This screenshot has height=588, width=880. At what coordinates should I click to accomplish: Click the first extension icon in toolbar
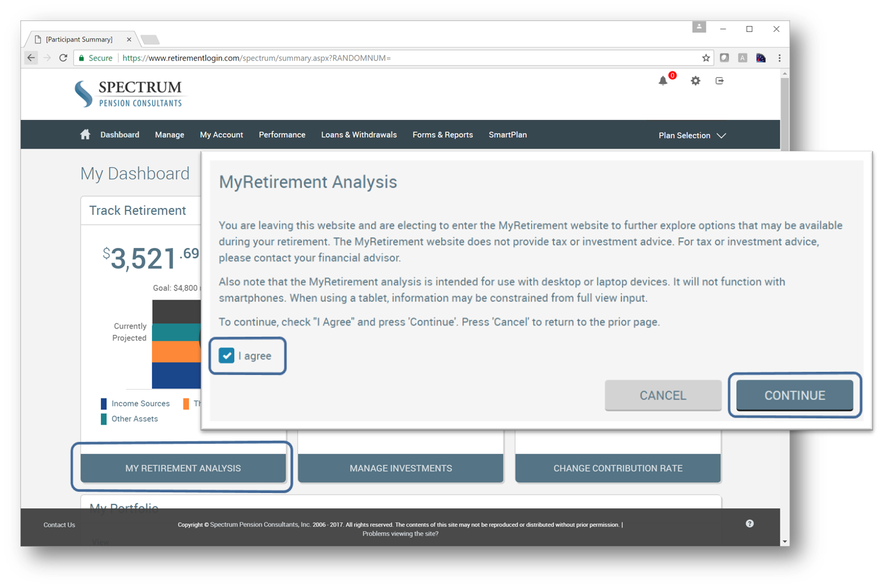tap(724, 58)
